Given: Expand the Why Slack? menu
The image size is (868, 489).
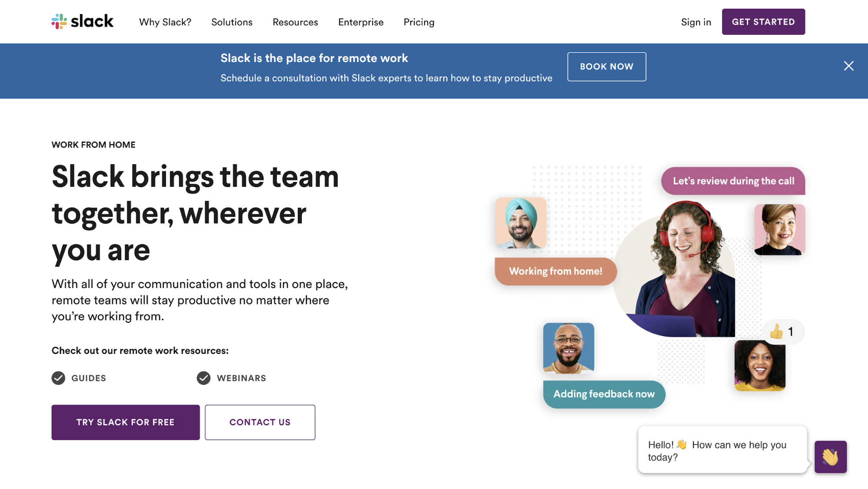Looking at the screenshot, I should [x=165, y=22].
